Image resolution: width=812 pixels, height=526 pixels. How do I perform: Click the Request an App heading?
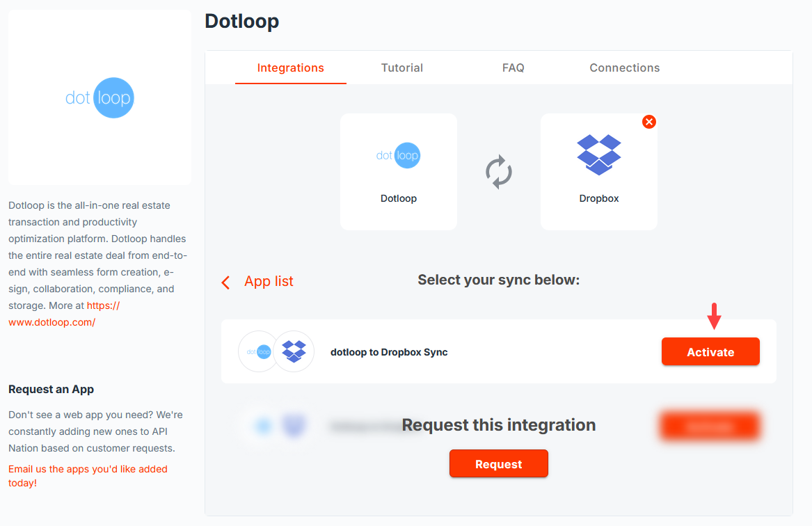click(51, 390)
